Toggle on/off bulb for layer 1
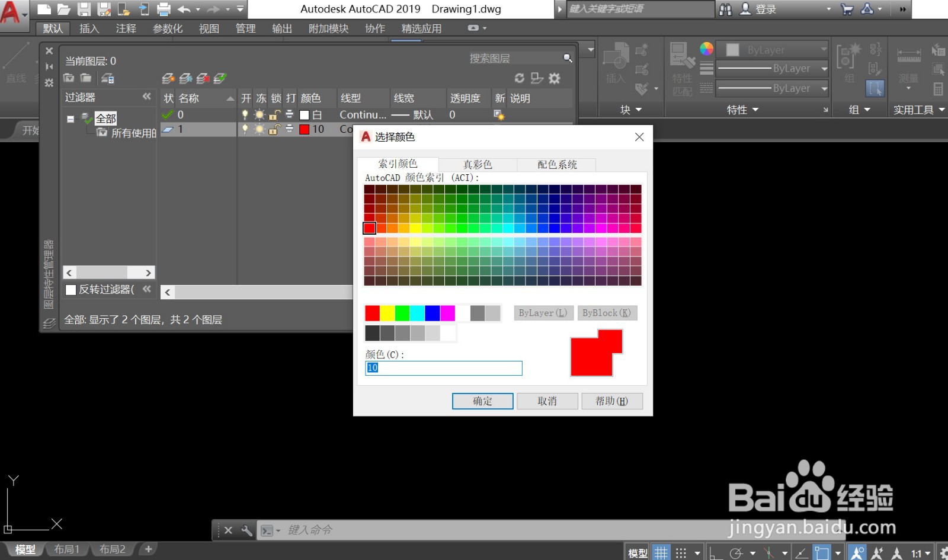The height and width of the screenshot is (560, 948). (245, 129)
